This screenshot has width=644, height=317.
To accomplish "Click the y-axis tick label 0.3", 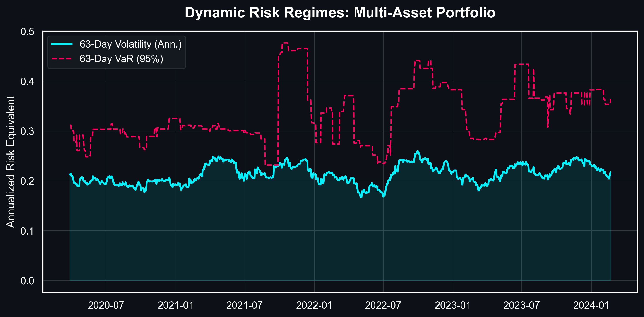I will 27,131.
